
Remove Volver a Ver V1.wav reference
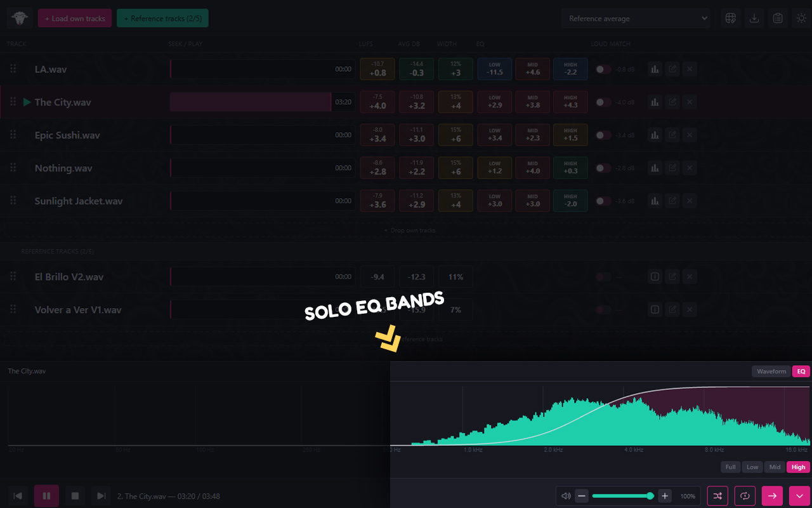pyautogui.click(x=690, y=310)
